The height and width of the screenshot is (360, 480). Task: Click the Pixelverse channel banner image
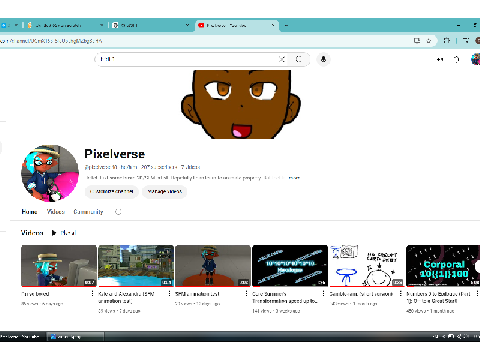241,104
